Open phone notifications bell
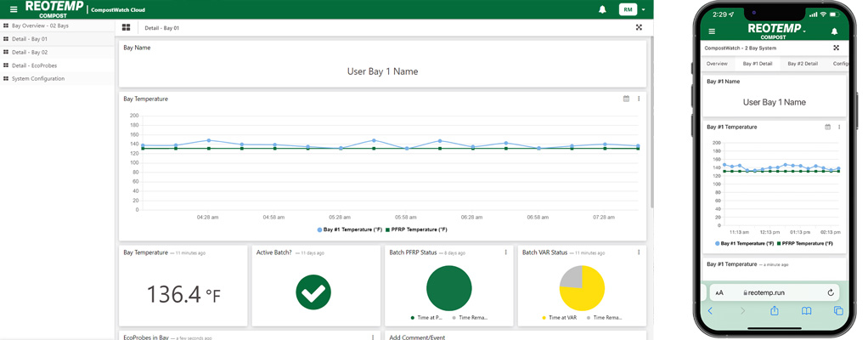The image size is (868, 340). tap(834, 31)
